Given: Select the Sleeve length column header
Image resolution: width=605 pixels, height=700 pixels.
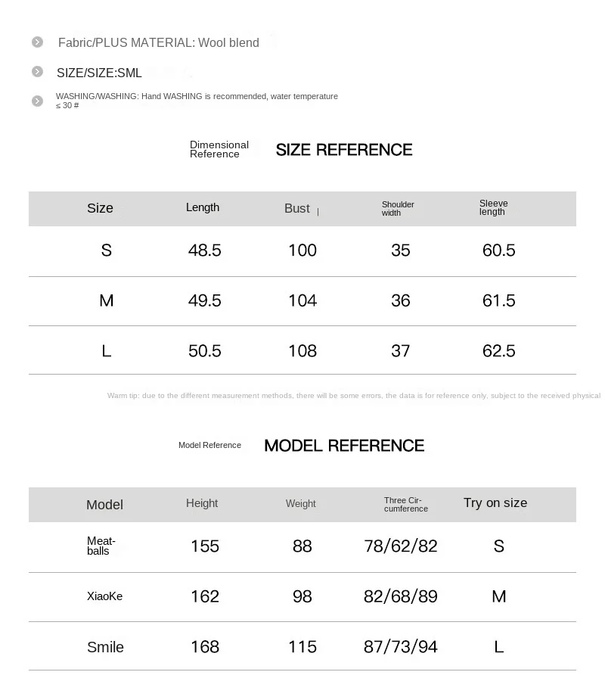Looking at the screenshot, I should (x=493, y=208).
